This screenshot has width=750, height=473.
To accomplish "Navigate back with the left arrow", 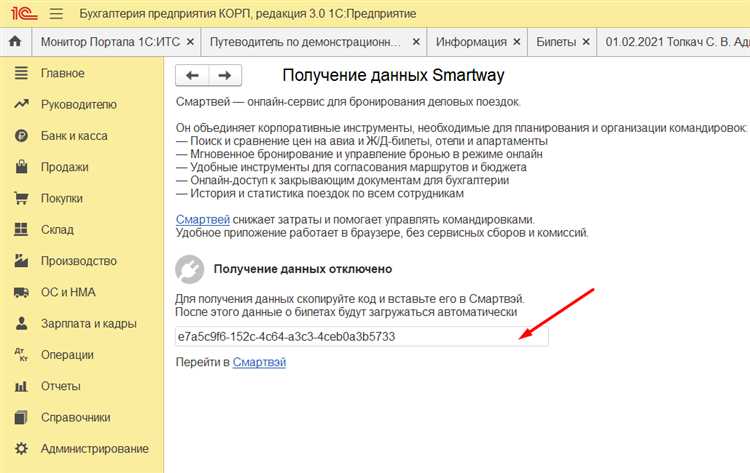I will (x=192, y=75).
